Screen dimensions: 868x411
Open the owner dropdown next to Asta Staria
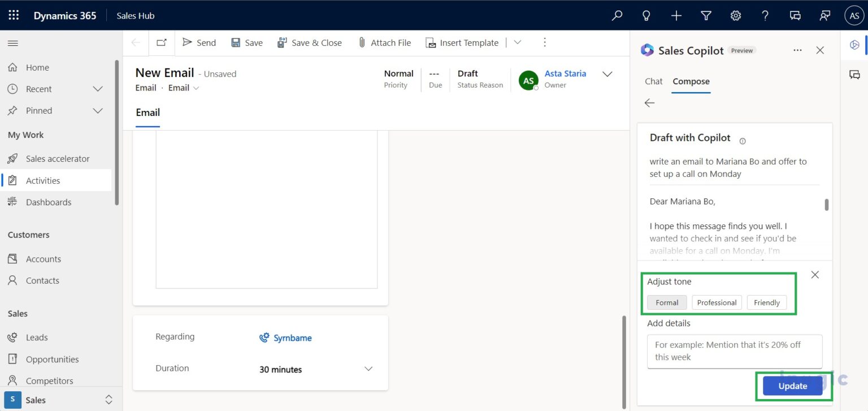coord(607,73)
